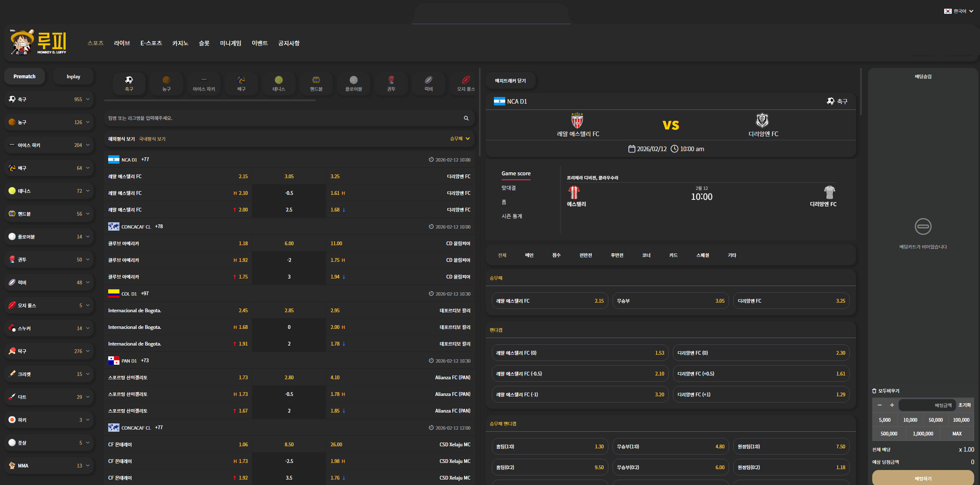The image size is (980, 485).
Task: Click the trash icon to clear all bets
Action: pyautogui.click(x=874, y=391)
